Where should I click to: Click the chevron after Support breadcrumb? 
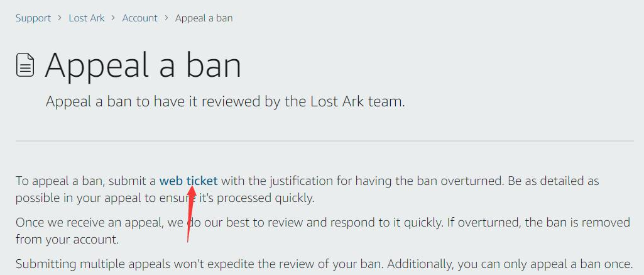click(x=60, y=18)
